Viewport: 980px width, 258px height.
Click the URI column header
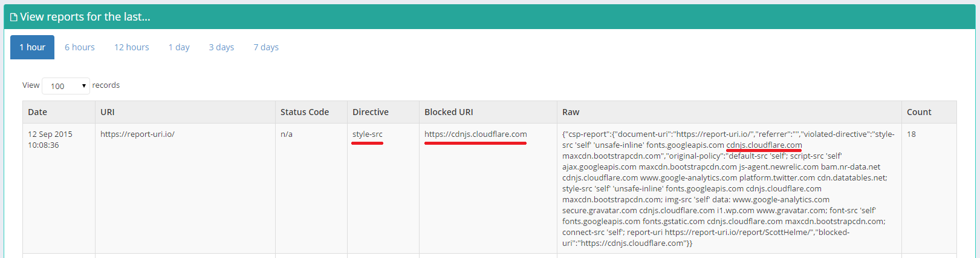(108, 112)
